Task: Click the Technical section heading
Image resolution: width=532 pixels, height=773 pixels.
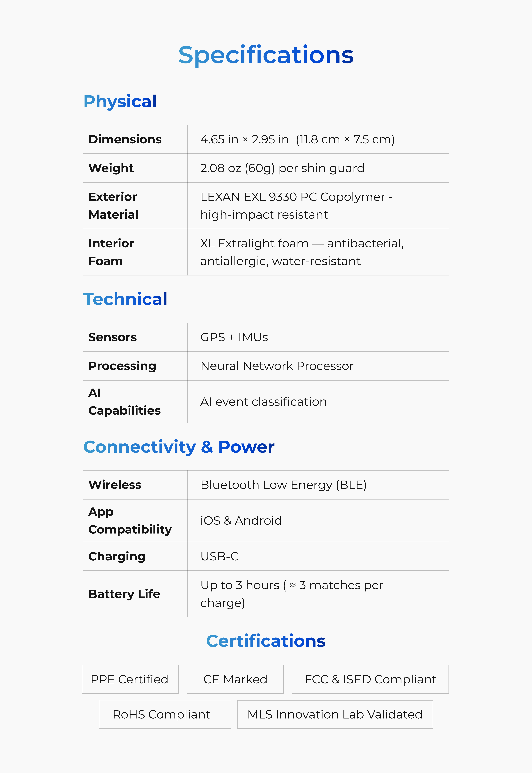Action: [125, 299]
